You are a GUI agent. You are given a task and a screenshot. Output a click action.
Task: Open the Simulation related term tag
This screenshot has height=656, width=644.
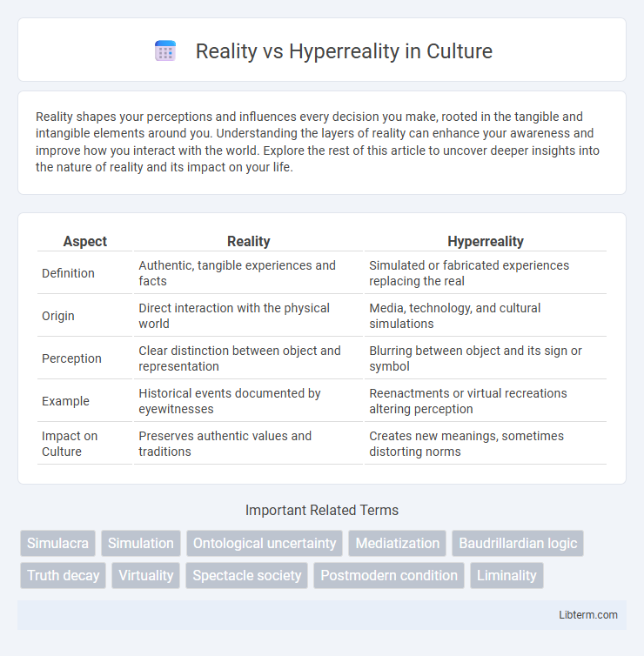[x=141, y=543]
